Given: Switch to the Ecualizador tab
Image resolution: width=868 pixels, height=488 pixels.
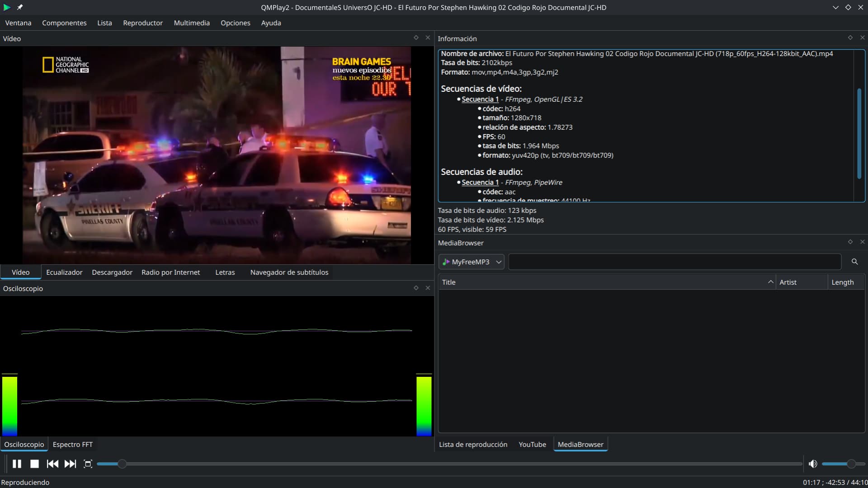Looking at the screenshot, I should click(x=64, y=272).
